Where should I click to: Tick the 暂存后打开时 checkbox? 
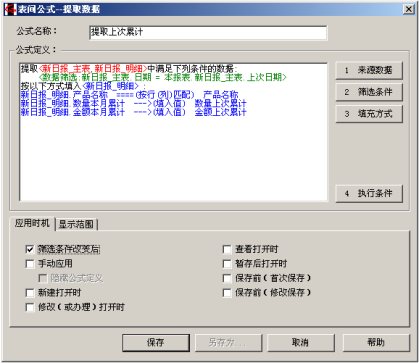(x=227, y=264)
